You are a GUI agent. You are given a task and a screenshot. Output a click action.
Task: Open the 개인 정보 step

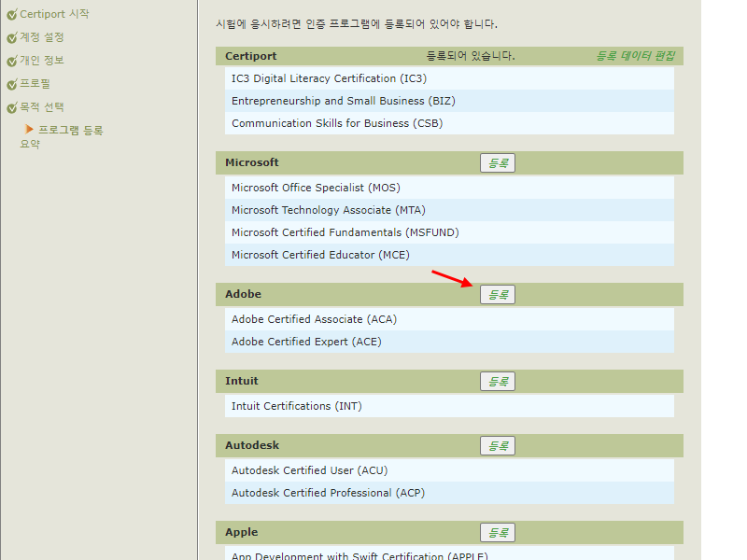[42, 60]
